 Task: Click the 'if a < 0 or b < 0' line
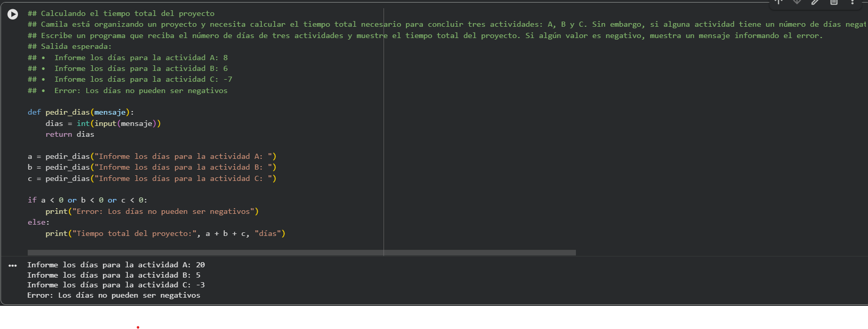point(87,200)
